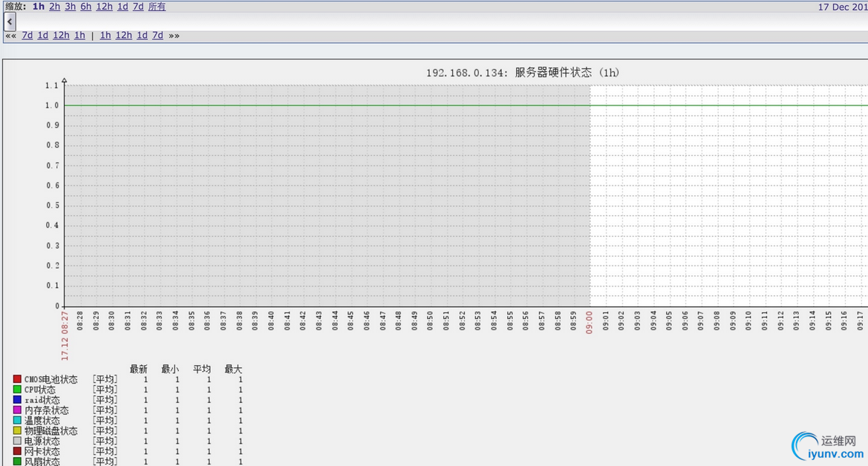Move forward 1d in time
The image size is (868, 466).
click(142, 35)
